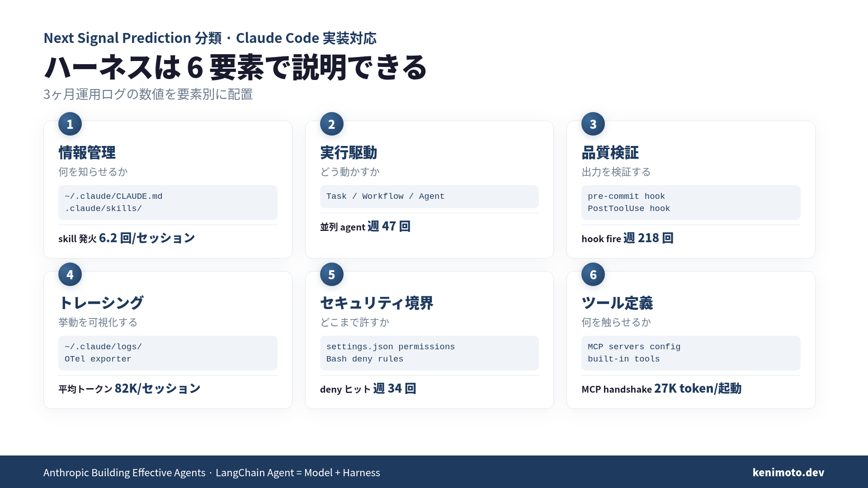Click the pre-commit hook code line
The height and width of the screenshot is (488, 868).
pos(626,196)
